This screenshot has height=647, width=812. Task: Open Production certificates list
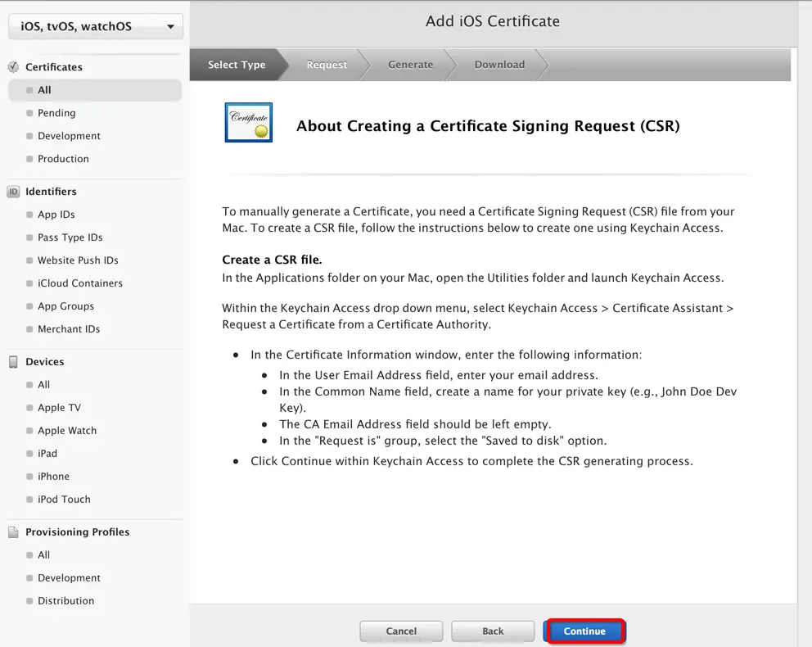tap(63, 159)
